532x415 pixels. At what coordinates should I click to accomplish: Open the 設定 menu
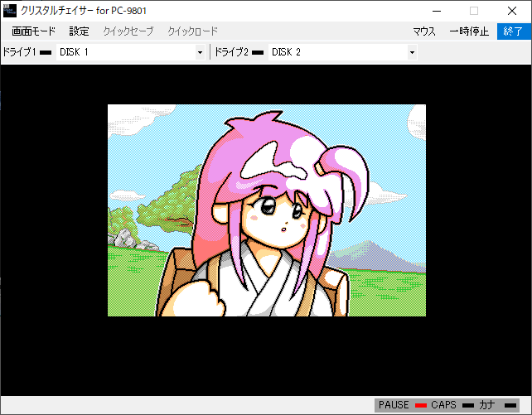pyautogui.click(x=79, y=31)
